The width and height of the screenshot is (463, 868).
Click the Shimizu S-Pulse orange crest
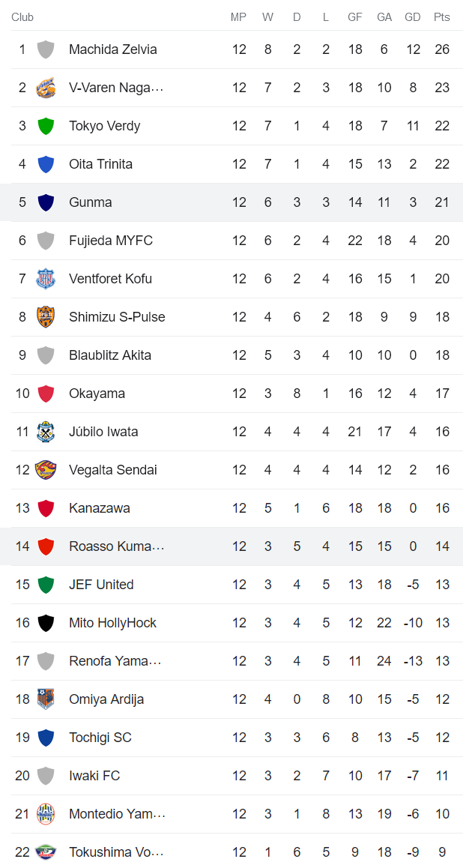point(46,317)
